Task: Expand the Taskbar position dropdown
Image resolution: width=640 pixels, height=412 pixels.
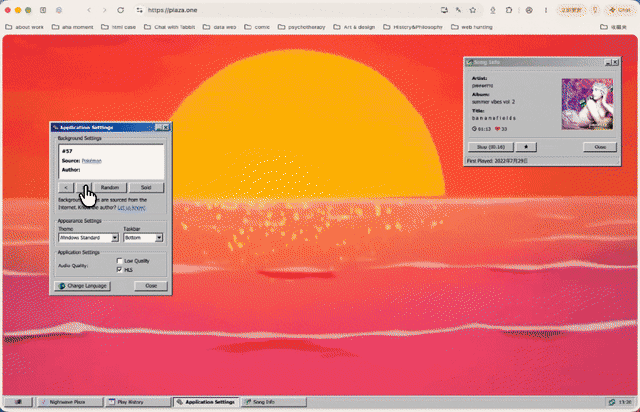Action: coord(143,238)
